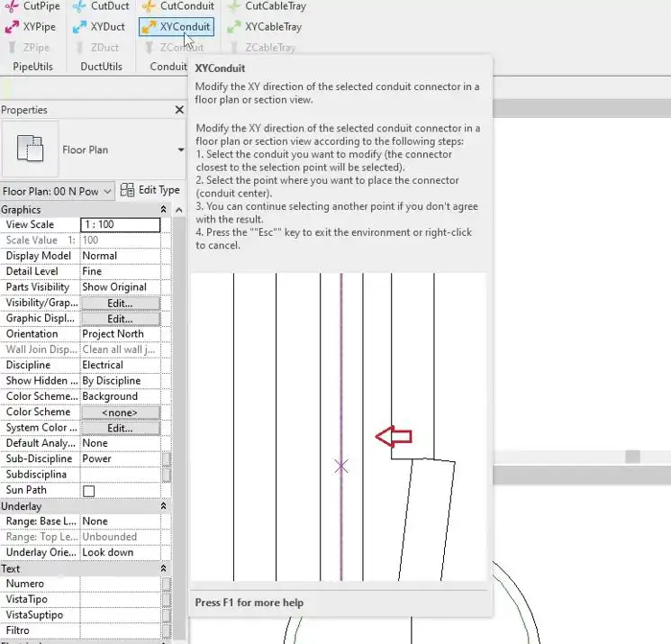Click Underlay Orientation value Look down
This screenshot has width=671, height=644.
(x=121, y=552)
